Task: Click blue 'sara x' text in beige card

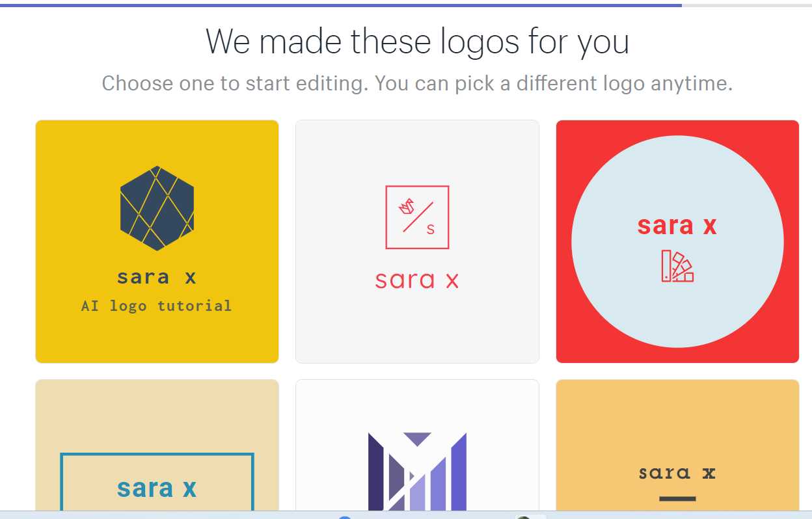Action: pyautogui.click(x=157, y=488)
